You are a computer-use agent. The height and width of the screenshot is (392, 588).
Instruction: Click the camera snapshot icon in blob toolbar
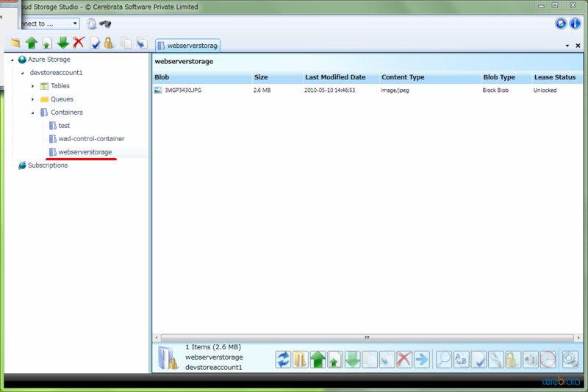point(530,360)
